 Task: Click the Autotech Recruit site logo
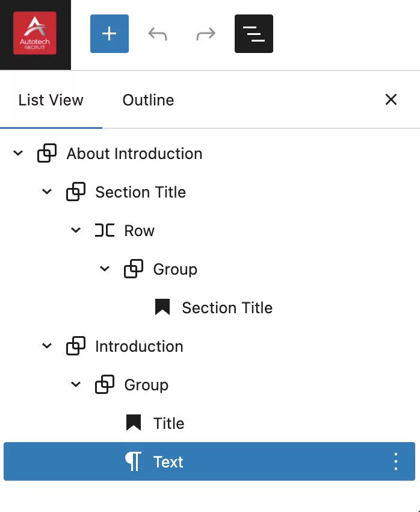pos(35,34)
